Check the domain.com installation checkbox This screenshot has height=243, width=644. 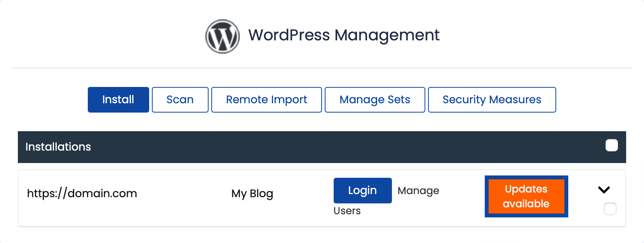click(610, 209)
